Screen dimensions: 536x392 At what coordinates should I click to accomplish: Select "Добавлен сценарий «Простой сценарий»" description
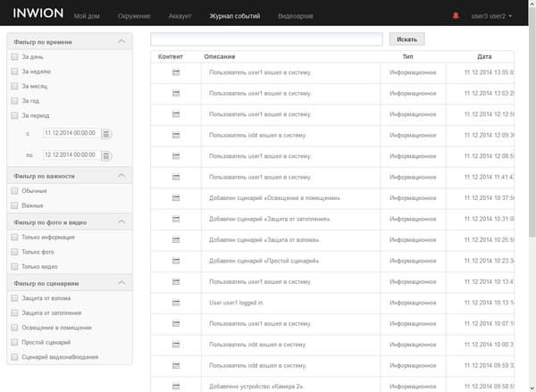point(264,261)
